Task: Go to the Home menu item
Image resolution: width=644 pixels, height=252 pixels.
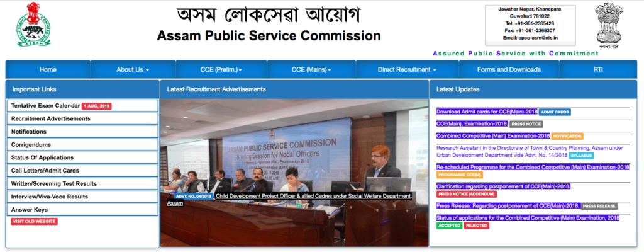Action: pos(48,69)
